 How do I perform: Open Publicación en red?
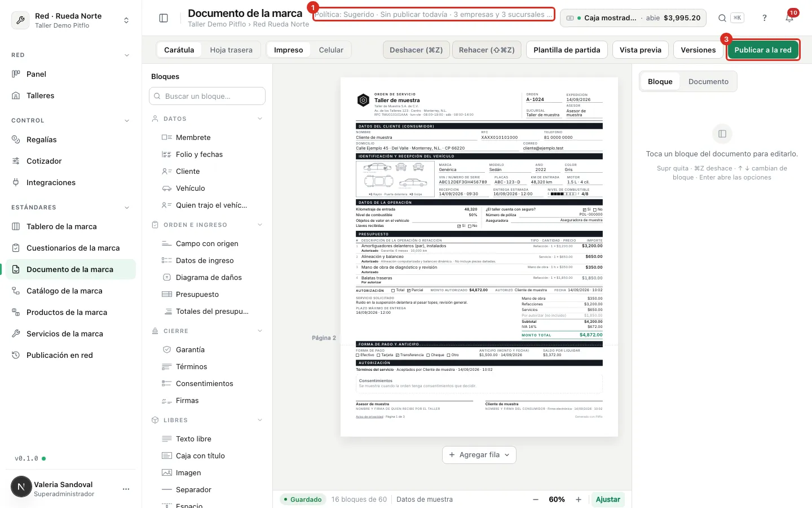71,355
